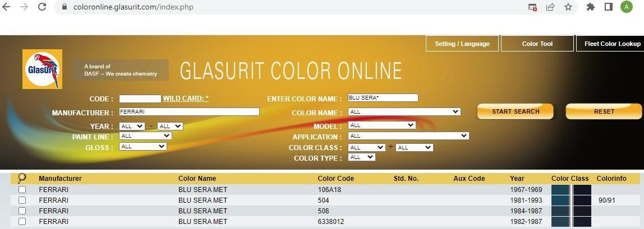Bookmark this page with the star icon
The height and width of the screenshot is (229, 644).
(x=568, y=7)
